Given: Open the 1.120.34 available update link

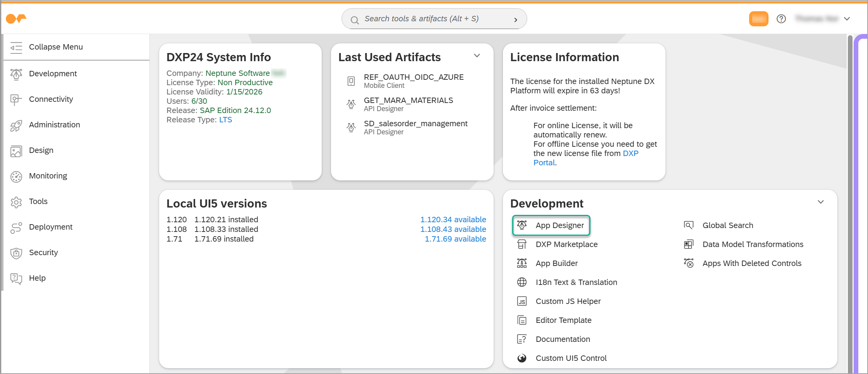Looking at the screenshot, I should (453, 219).
